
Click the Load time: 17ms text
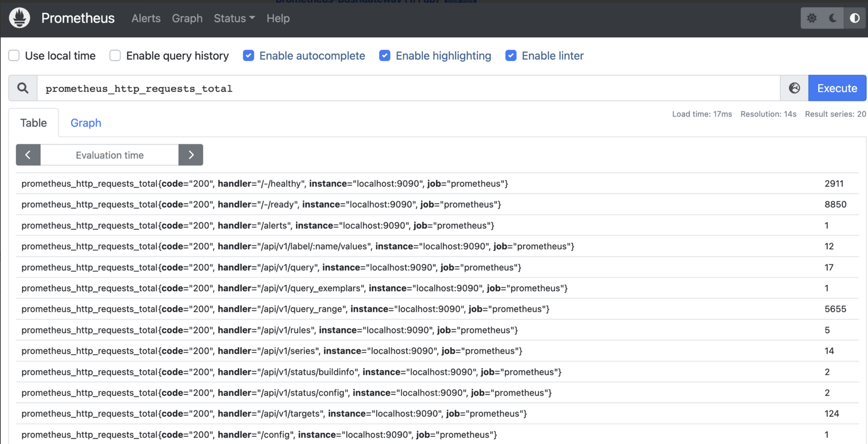coord(702,114)
